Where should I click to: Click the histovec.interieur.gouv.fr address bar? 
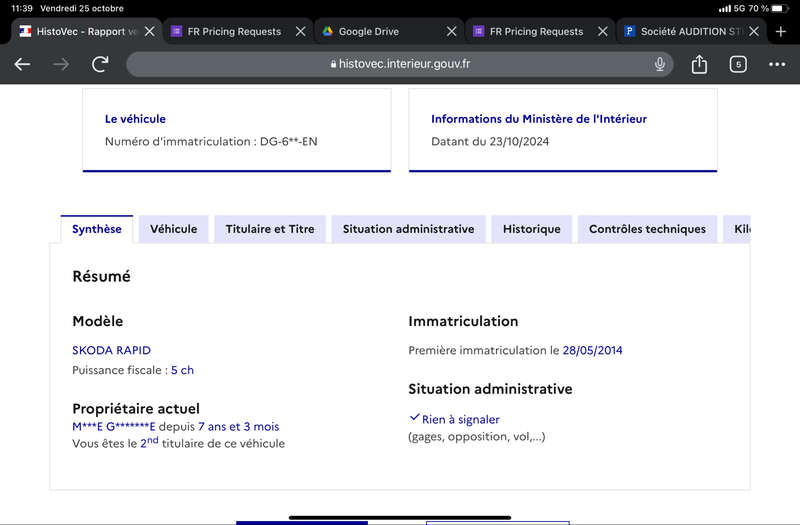[399, 64]
